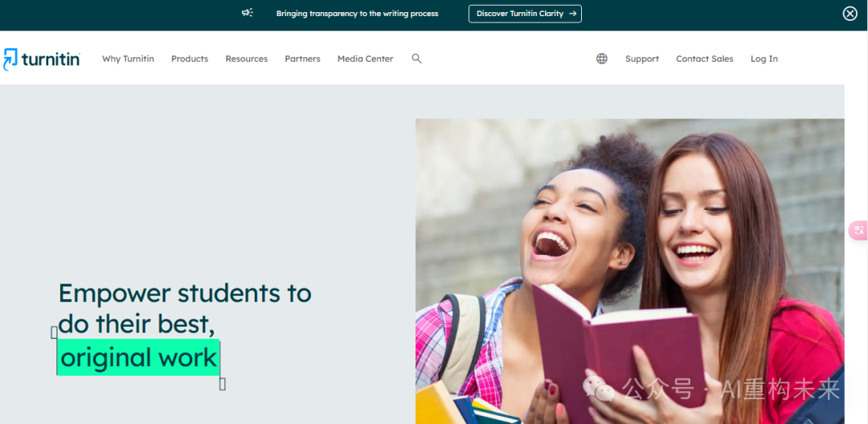Go to Media Center
The width and height of the screenshot is (868, 424).
pos(366,59)
